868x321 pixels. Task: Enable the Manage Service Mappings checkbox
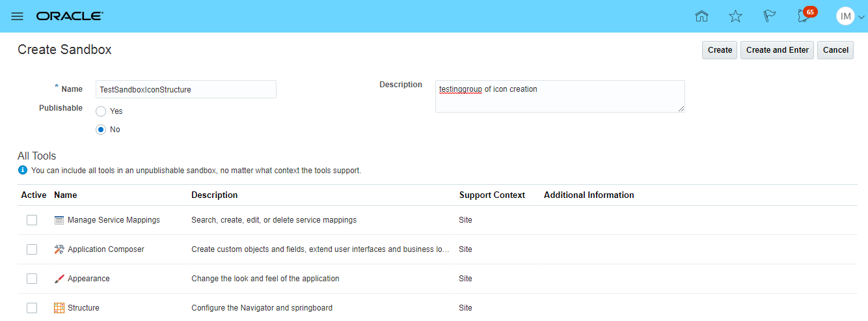tap(32, 220)
